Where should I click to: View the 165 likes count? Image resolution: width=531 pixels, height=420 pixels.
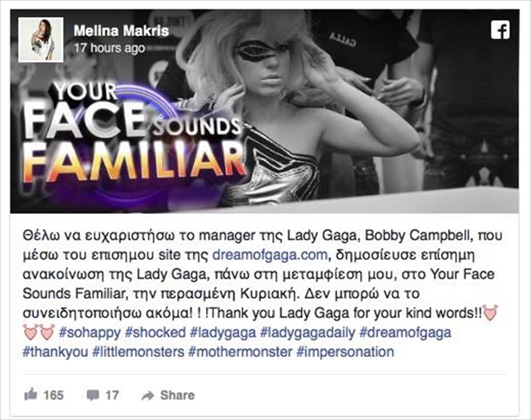tap(54, 395)
